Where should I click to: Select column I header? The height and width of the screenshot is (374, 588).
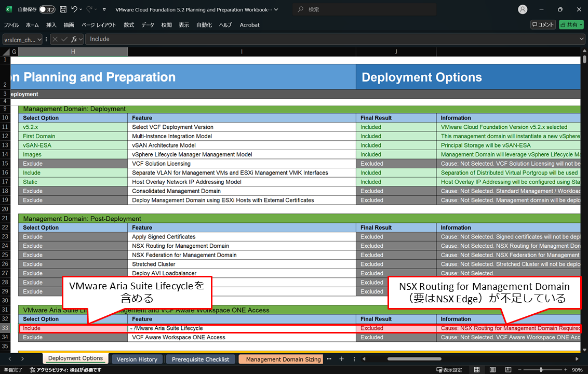click(242, 52)
